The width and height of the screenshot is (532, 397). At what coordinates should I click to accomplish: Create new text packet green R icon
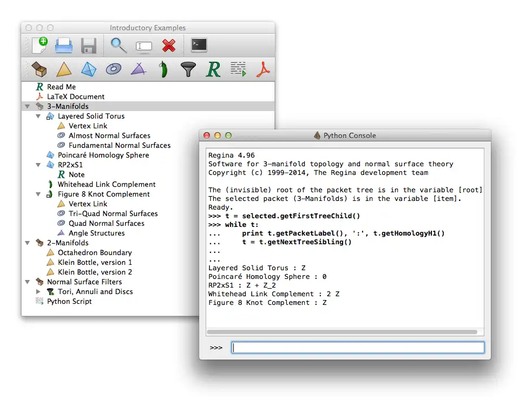click(x=213, y=69)
